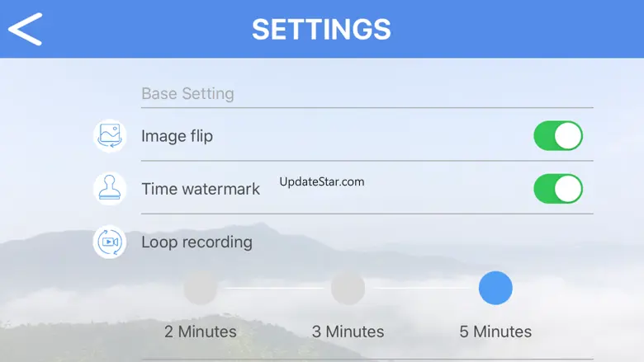This screenshot has width=644, height=362.
Task: Disable the Time watermark switch
Action: pos(558,189)
